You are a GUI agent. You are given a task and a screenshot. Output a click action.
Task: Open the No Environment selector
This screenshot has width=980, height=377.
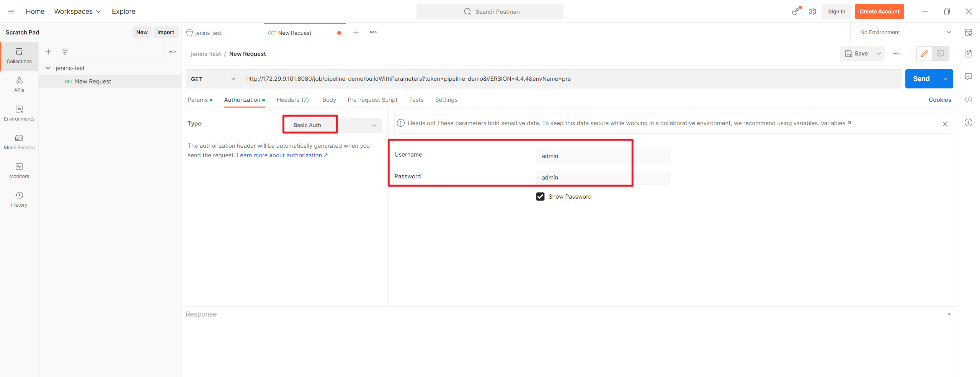click(x=905, y=32)
